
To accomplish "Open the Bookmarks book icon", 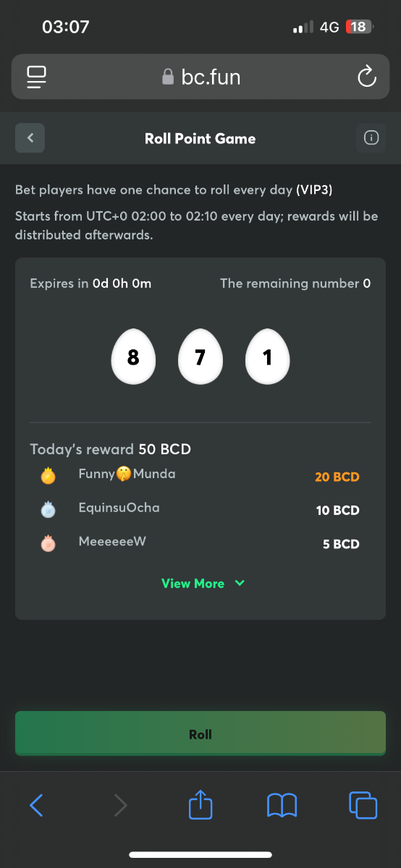I will tap(282, 805).
